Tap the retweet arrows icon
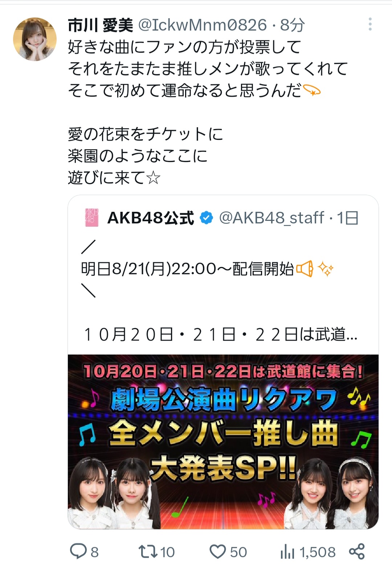This screenshot has width=392, height=570. pos(148,551)
